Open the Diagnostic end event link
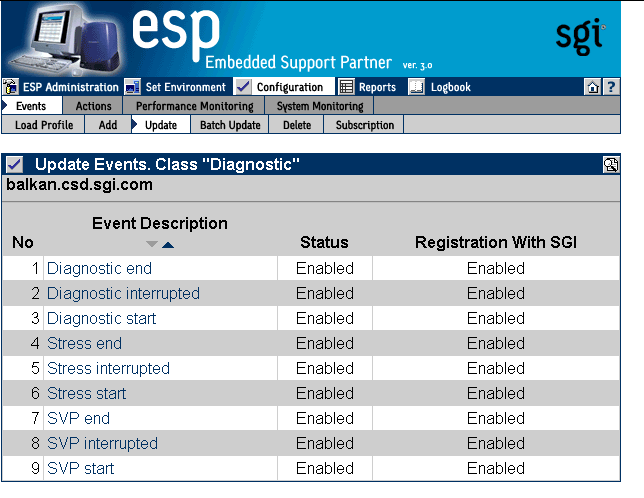 coord(99,269)
